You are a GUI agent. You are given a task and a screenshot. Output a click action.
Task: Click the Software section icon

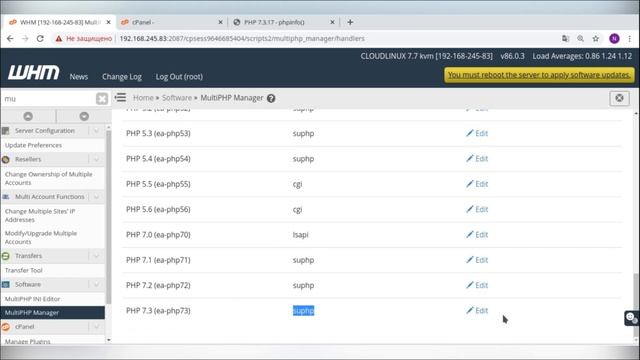(6, 284)
